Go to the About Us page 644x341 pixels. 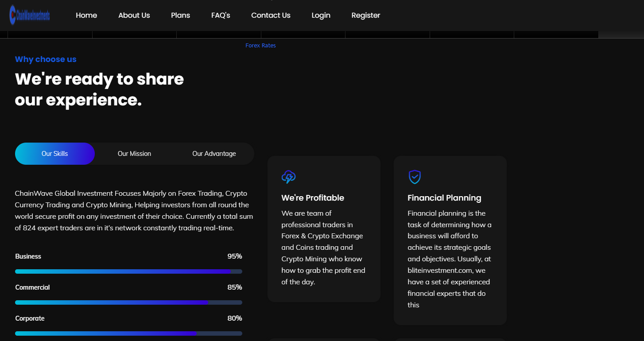coord(134,15)
